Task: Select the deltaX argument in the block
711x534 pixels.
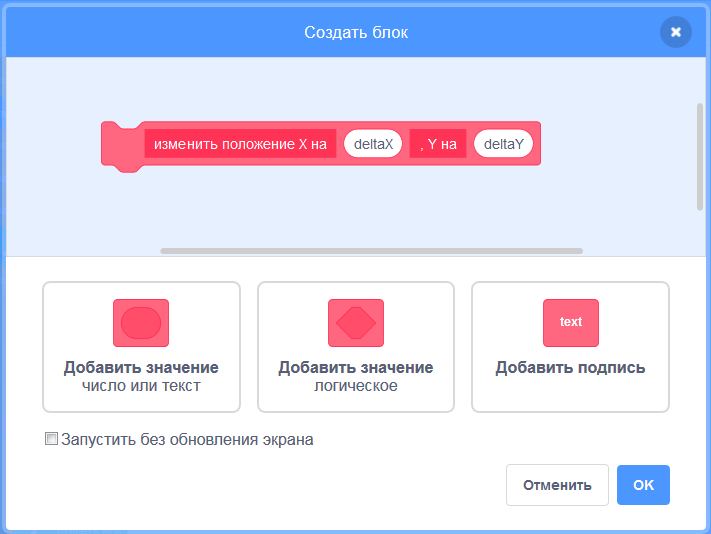Action: tap(373, 144)
